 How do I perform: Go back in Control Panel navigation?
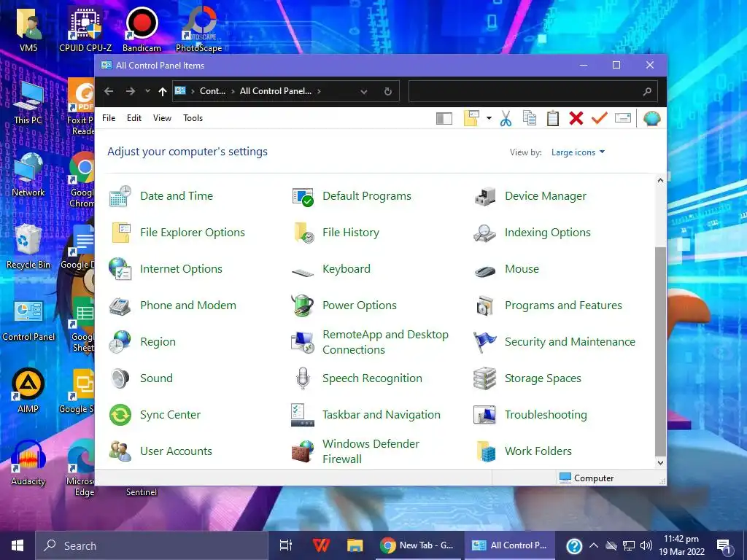click(x=109, y=91)
